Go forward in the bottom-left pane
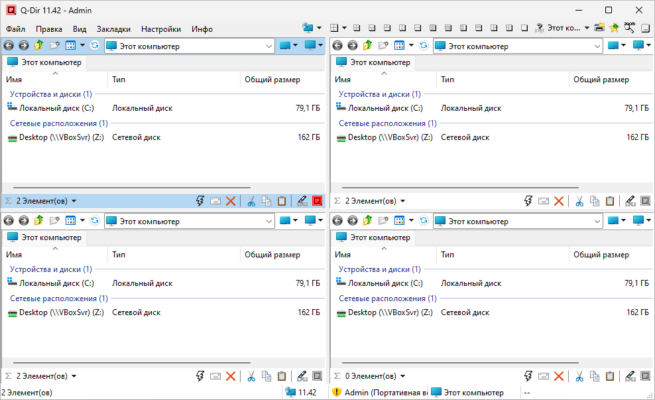655x400 pixels. [x=24, y=220]
